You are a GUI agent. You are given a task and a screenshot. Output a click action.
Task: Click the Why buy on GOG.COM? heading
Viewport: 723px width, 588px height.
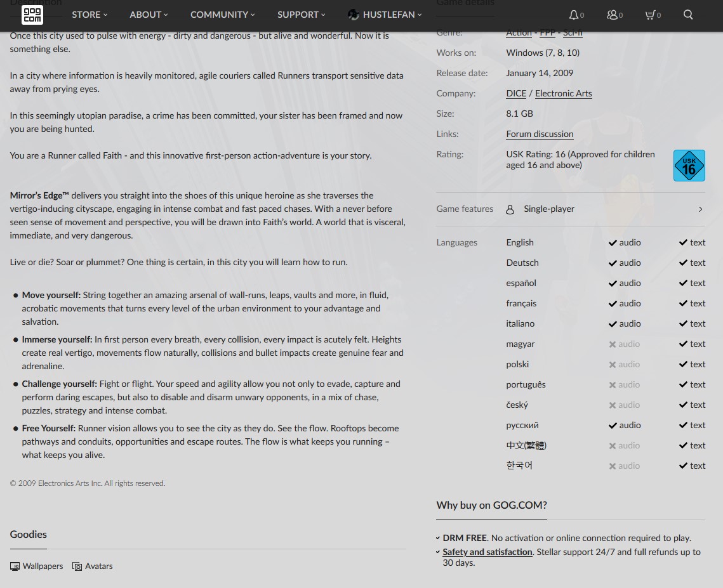pyautogui.click(x=491, y=506)
